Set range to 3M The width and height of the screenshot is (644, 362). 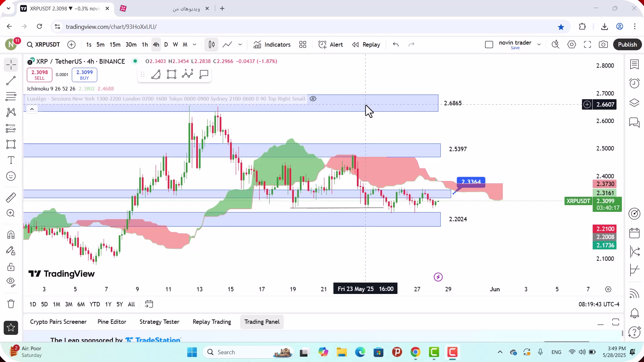point(69,304)
